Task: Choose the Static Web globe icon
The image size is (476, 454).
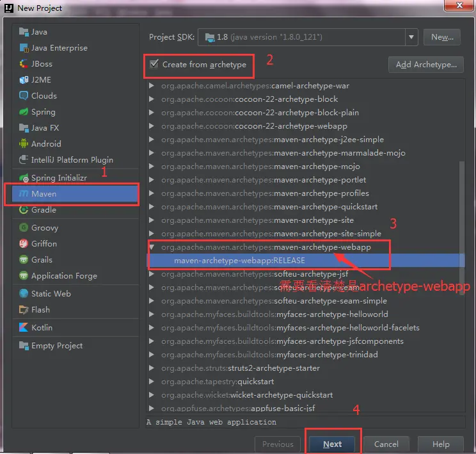Action: 24,293
